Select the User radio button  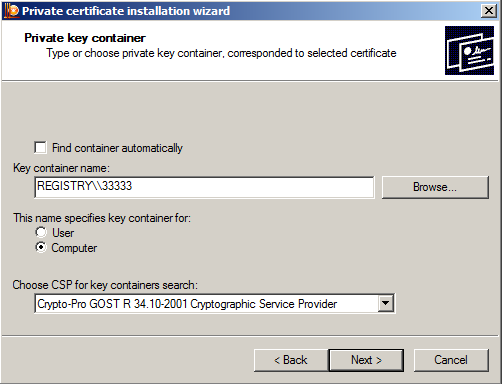[x=41, y=232]
